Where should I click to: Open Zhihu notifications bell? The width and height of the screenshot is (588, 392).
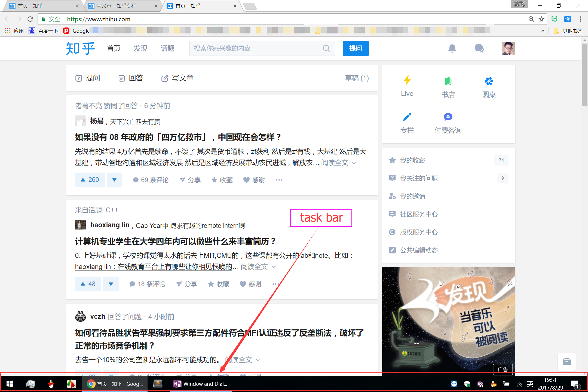coord(453,48)
